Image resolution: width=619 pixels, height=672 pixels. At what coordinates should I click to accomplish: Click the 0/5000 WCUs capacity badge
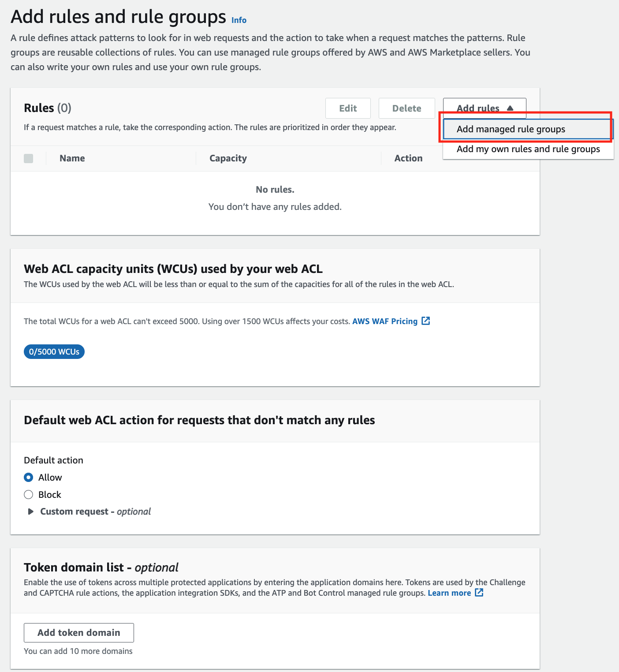coord(54,352)
